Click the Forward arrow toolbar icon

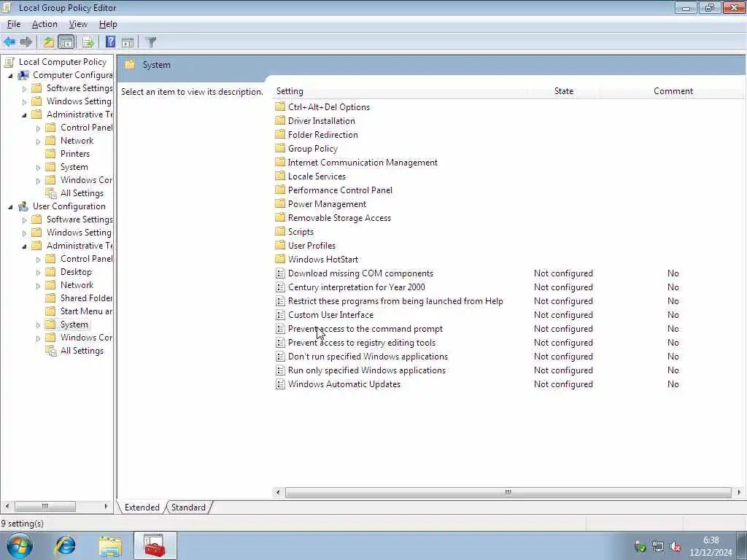click(x=26, y=42)
